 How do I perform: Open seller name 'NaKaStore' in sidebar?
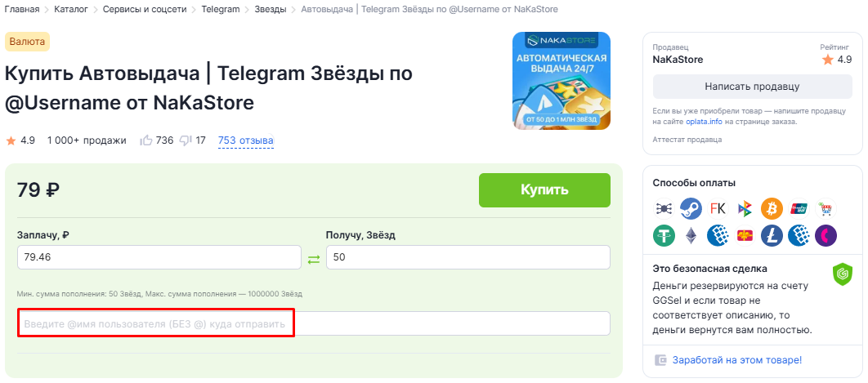click(678, 60)
